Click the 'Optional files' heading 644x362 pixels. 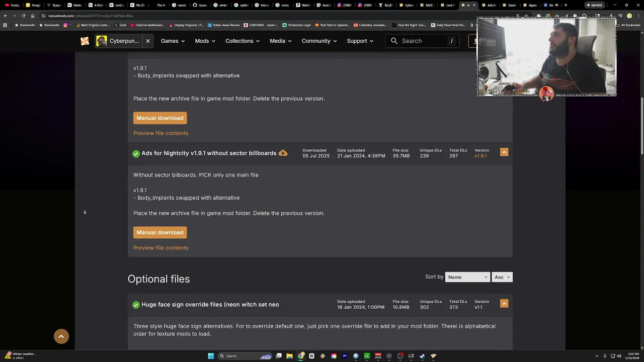(158, 279)
